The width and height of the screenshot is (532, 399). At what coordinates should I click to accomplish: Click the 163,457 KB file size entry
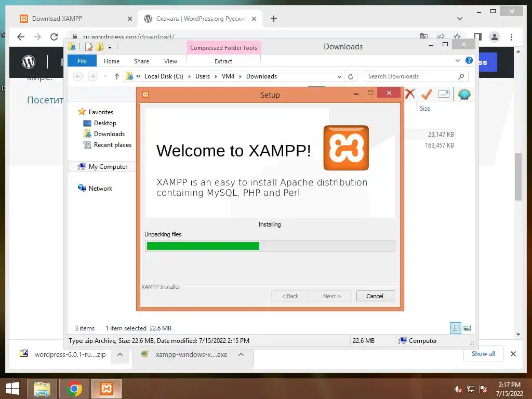pyautogui.click(x=439, y=145)
